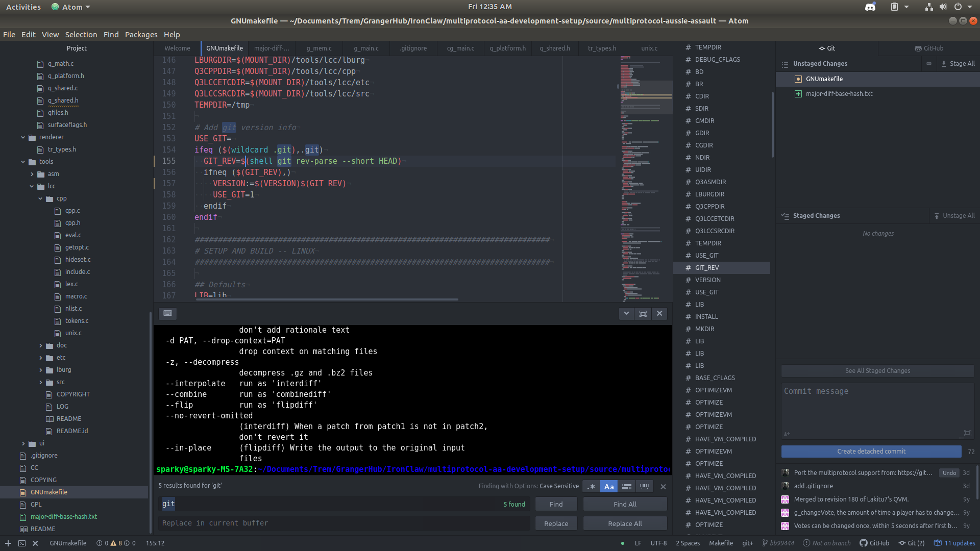The width and height of the screenshot is (980, 551).
Task: Add co-author icon in commit box
Action: click(787, 434)
